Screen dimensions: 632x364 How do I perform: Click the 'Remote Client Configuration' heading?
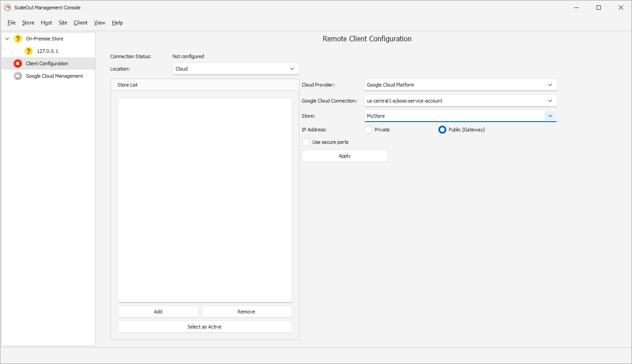pyautogui.click(x=367, y=39)
